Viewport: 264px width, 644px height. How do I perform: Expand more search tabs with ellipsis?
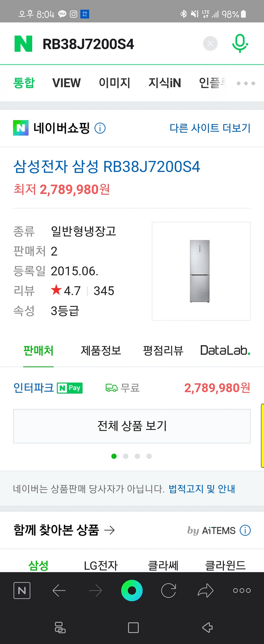[246, 83]
